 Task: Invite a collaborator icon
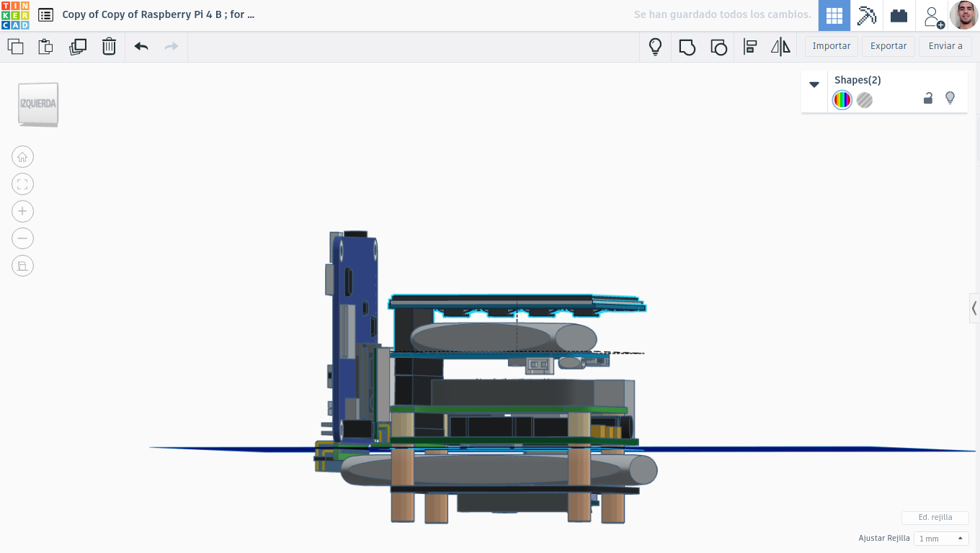pos(934,16)
